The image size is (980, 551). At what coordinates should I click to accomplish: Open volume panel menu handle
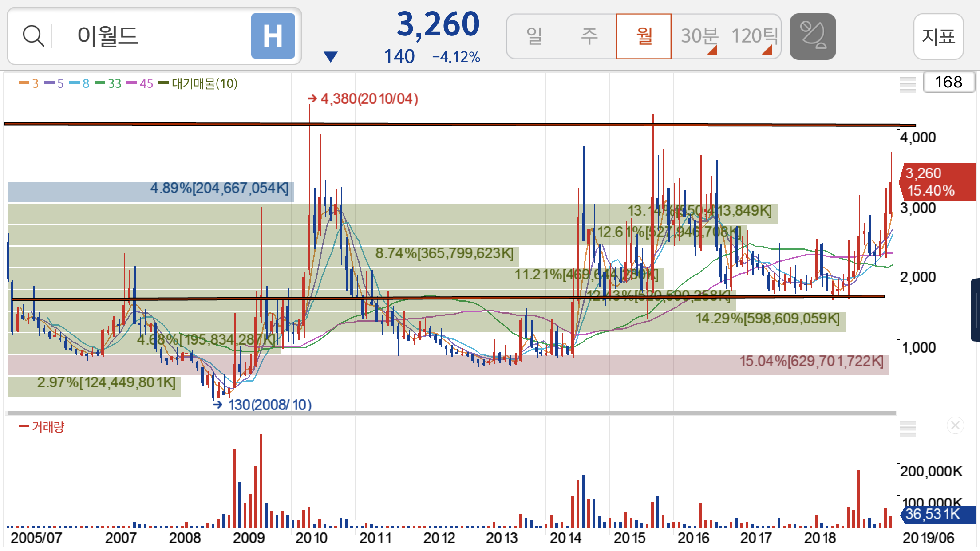(x=908, y=428)
